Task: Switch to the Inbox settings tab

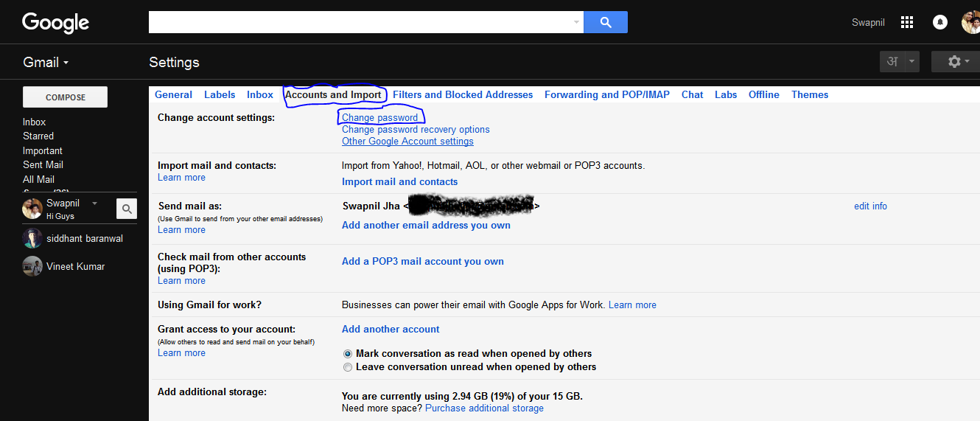Action: coord(260,94)
